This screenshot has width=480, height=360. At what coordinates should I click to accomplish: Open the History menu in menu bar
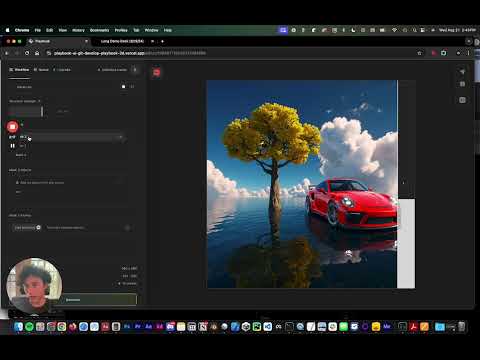click(x=78, y=30)
